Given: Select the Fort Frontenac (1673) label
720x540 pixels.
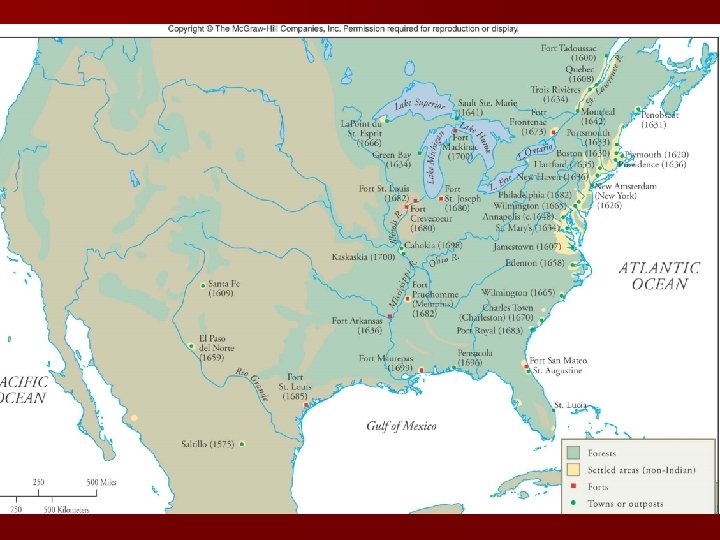Looking at the screenshot, I should pos(528,122).
